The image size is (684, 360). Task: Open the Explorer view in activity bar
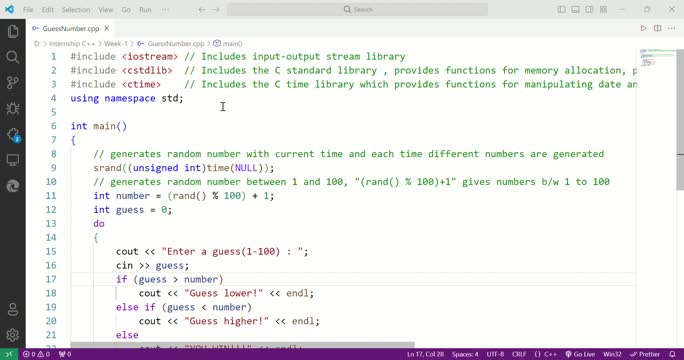[13, 31]
